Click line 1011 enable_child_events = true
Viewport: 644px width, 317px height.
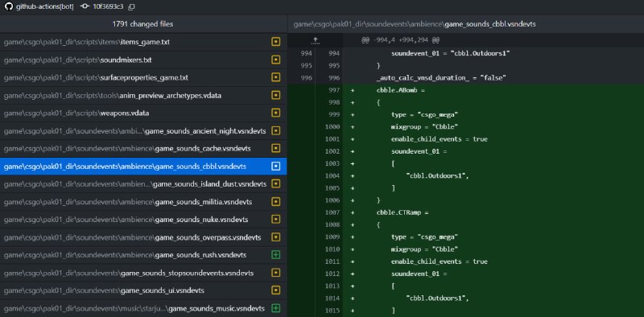[x=439, y=261]
